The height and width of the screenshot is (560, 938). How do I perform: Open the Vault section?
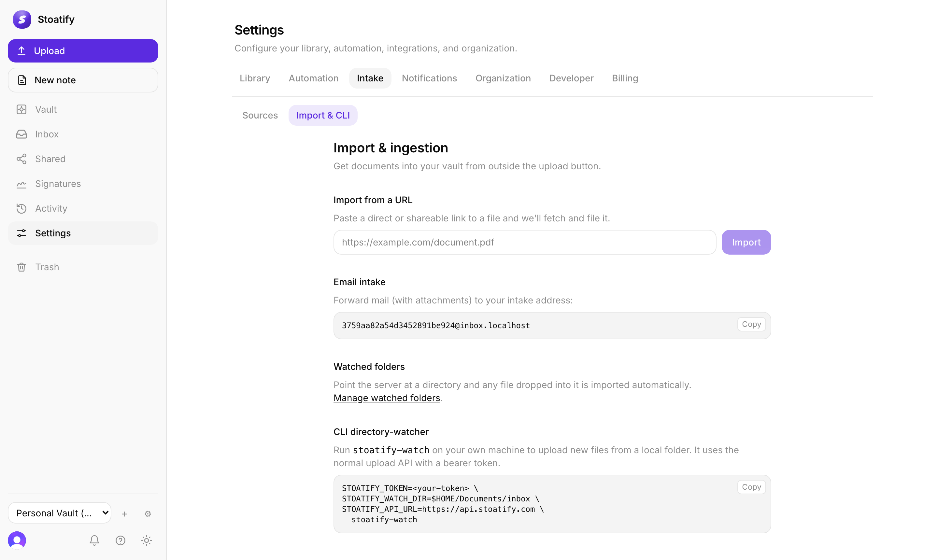pyautogui.click(x=83, y=109)
